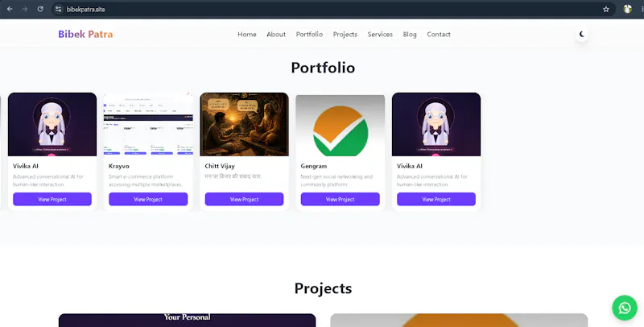Screen dimensions: 644x327
Task: Click the Krayvo card title
Action: coord(118,167)
